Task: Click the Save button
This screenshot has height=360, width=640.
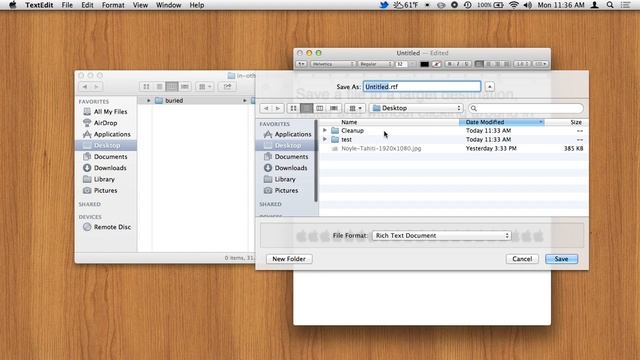Action: (x=561, y=259)
